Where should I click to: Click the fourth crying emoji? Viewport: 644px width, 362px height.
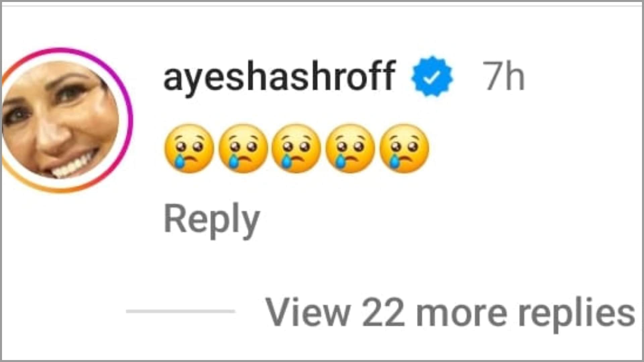click(x=350, y=149)
